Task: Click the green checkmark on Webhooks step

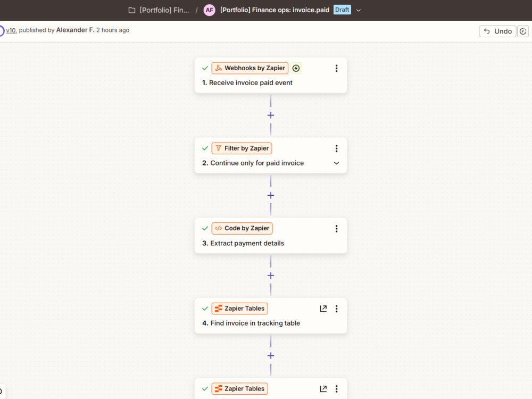Action: [205, 68]
